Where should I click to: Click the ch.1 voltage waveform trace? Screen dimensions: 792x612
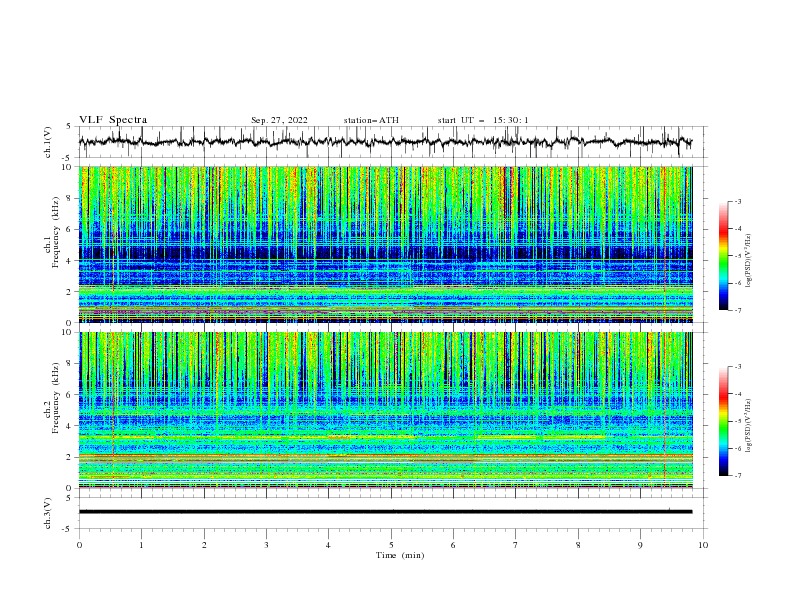click(385, 142)
